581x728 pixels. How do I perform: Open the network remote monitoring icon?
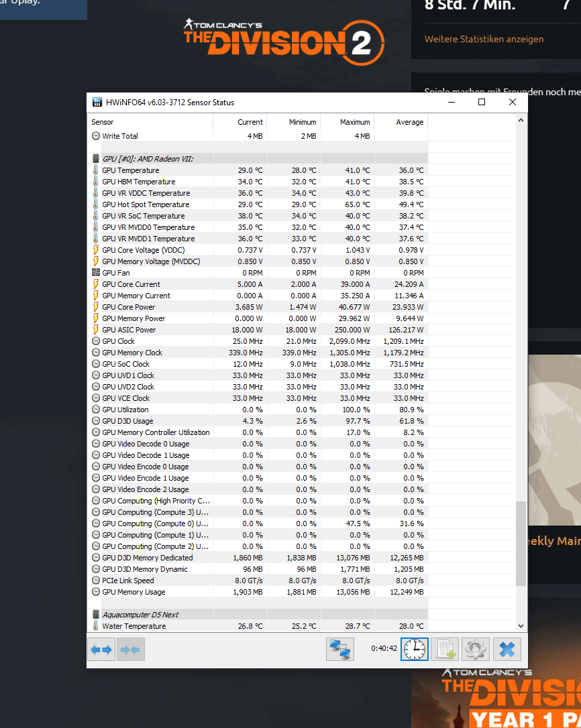coord(339,649)
